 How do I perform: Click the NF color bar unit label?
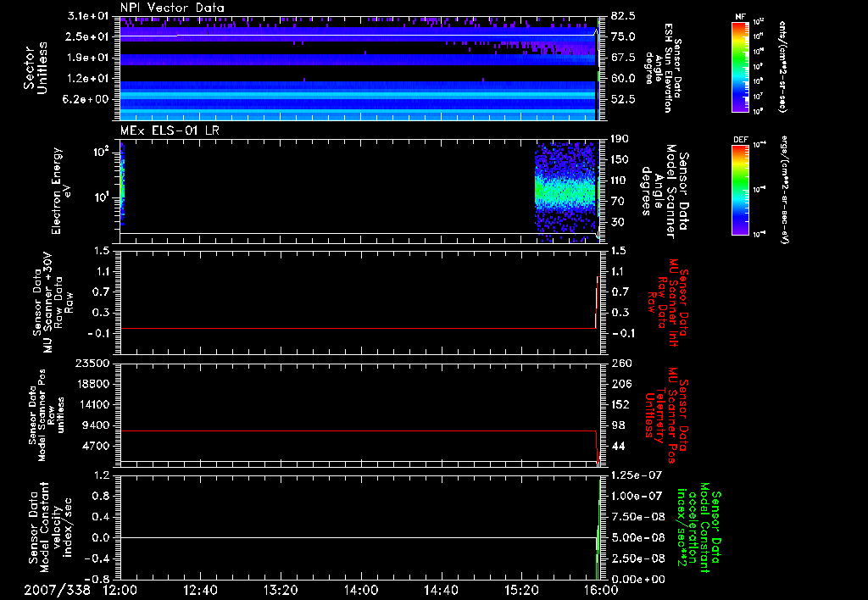(782, 67)
